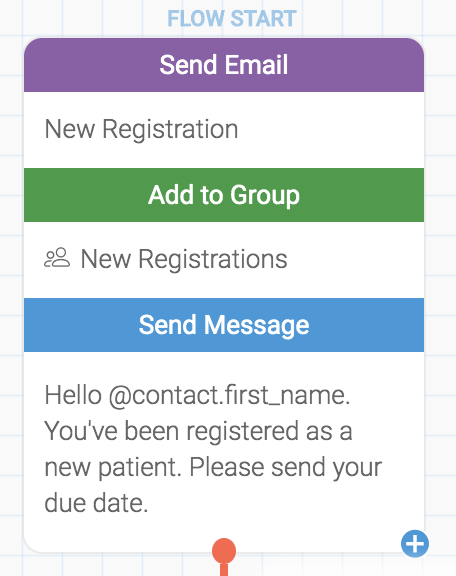Select the New Registrations group name

tap(184, 259)
